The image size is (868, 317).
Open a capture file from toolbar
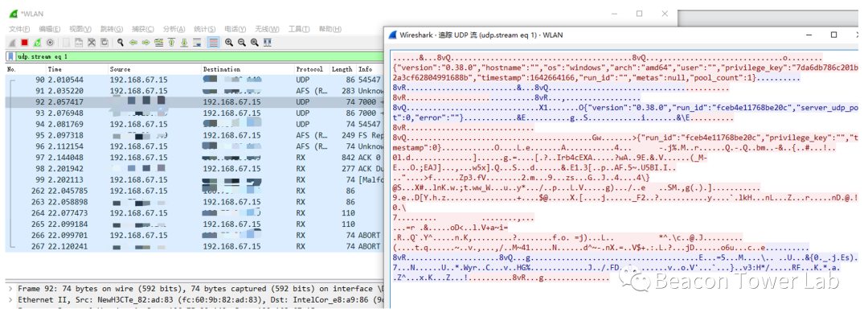(x=67, y=43)
